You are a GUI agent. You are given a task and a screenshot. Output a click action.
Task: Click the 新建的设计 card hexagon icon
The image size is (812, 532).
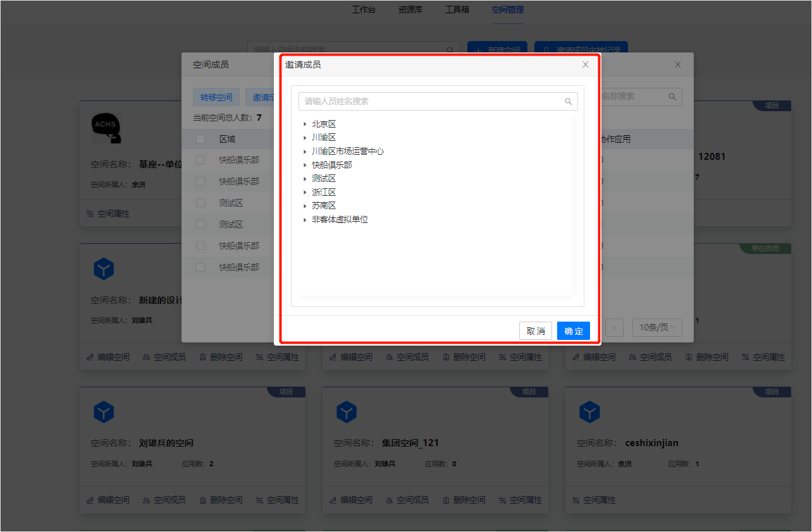[104, 270]
